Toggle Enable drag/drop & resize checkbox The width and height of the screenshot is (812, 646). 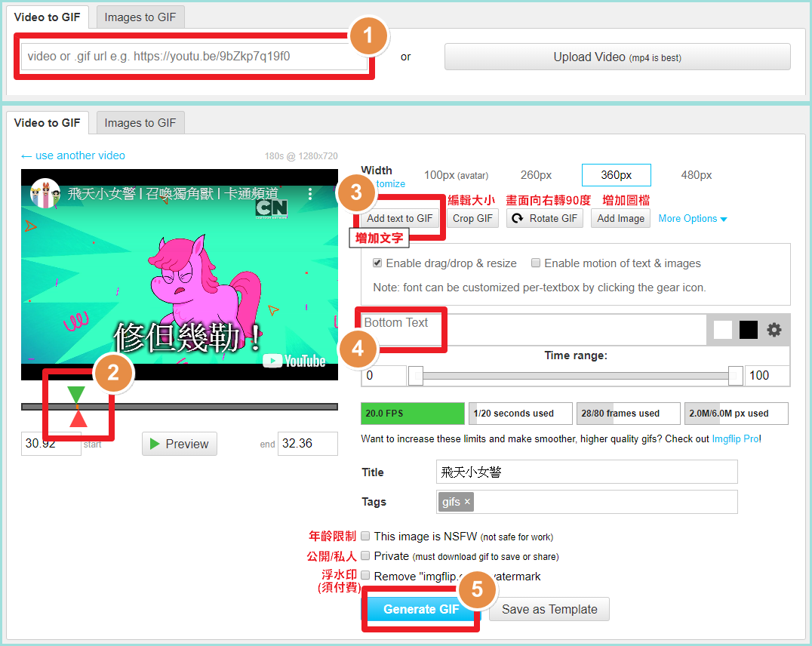tap(377, 263)
